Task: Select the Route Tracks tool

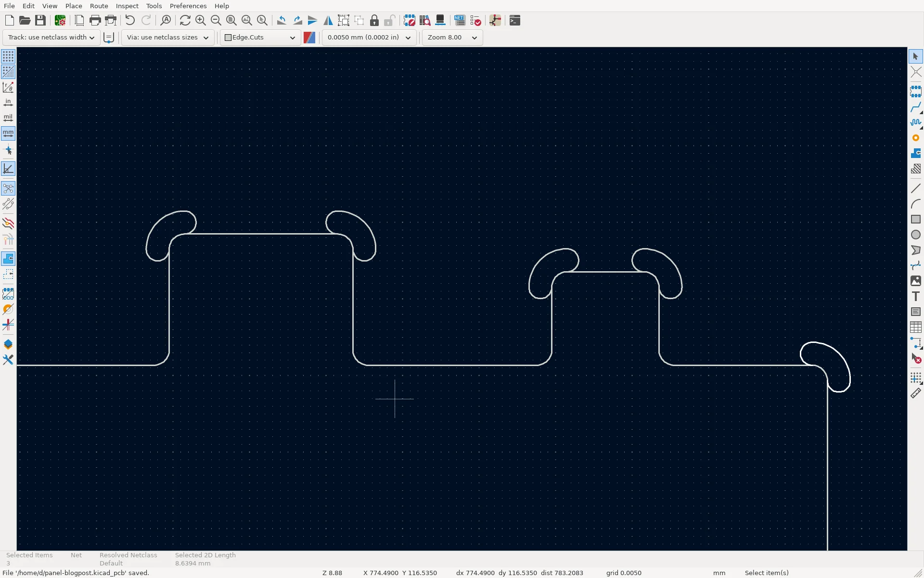Action: pyautogui.click(x=915, y=107)
